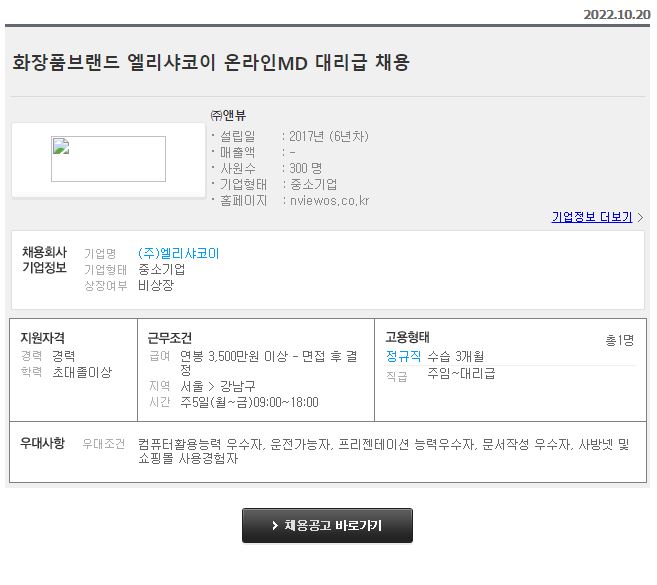The height and width of the screenshot is (585, 657).
Task: Click the 지원자격 section heading
Action: (43, 338)
